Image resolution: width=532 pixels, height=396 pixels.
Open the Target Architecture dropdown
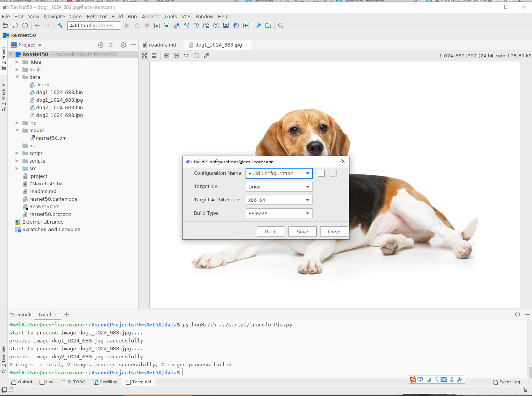coord(279,200)
